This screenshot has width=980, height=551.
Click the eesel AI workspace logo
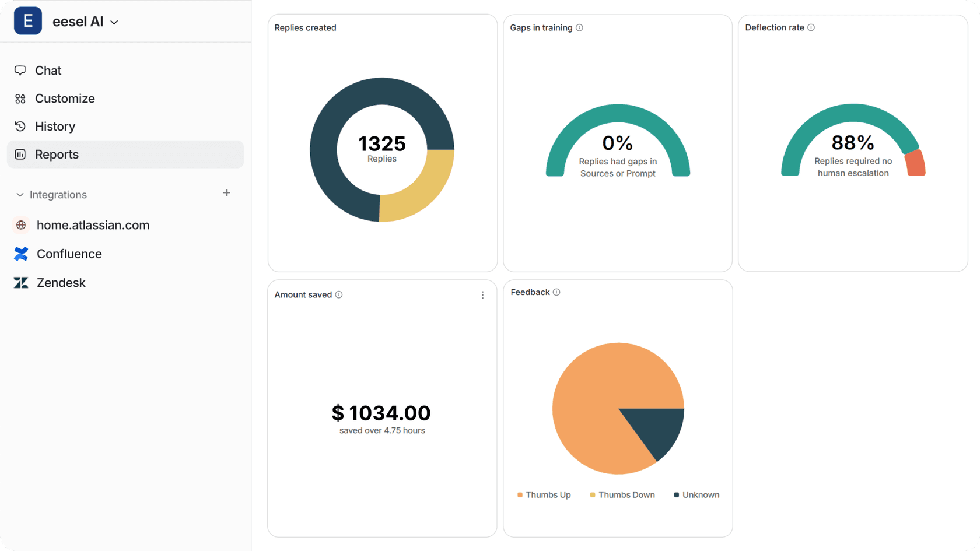click(27, 22)
